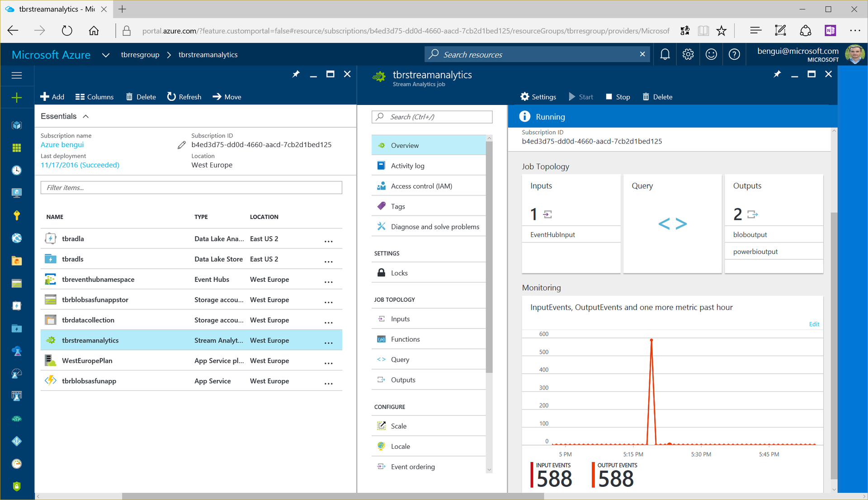Select tbrblobsasfunapp App Service row
This screenshot has width=868, height=500.
tap(191, 381)
